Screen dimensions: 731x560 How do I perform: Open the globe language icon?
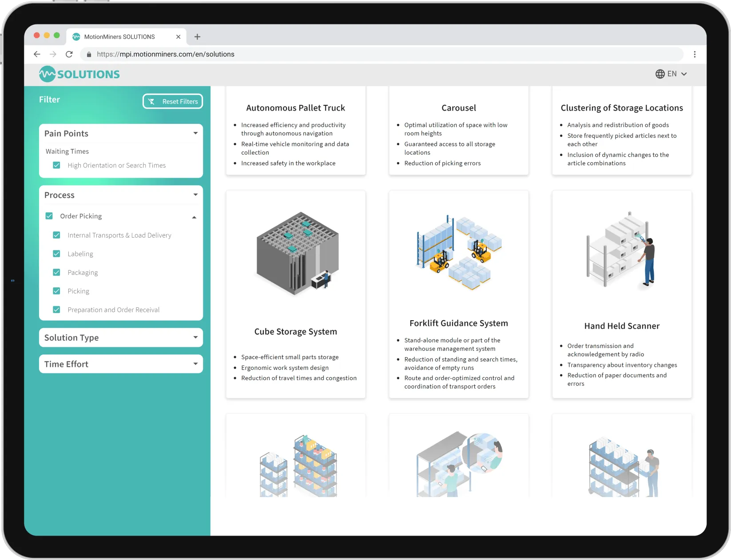click(x=659, y=74)
